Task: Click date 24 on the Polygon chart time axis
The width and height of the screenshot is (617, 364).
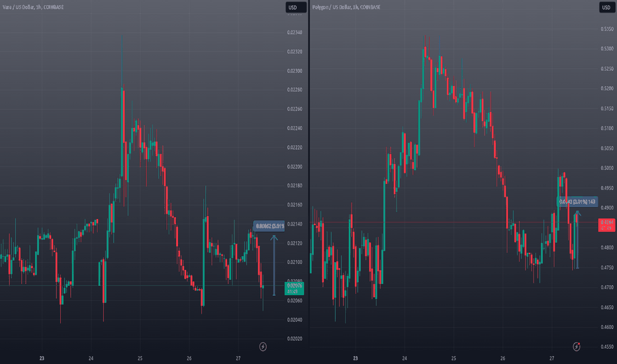Action: pyautogui.click(x=404, y=359)
